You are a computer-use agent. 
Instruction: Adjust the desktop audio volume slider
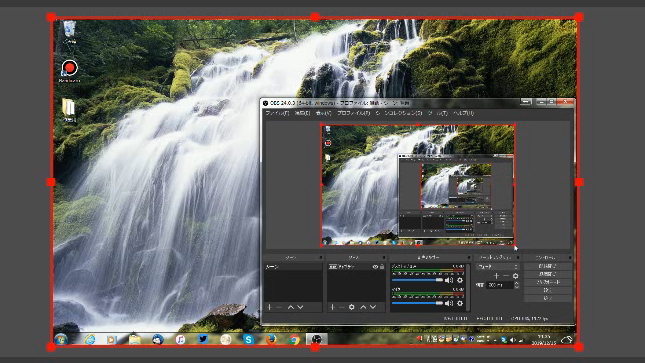click(417, 280)
